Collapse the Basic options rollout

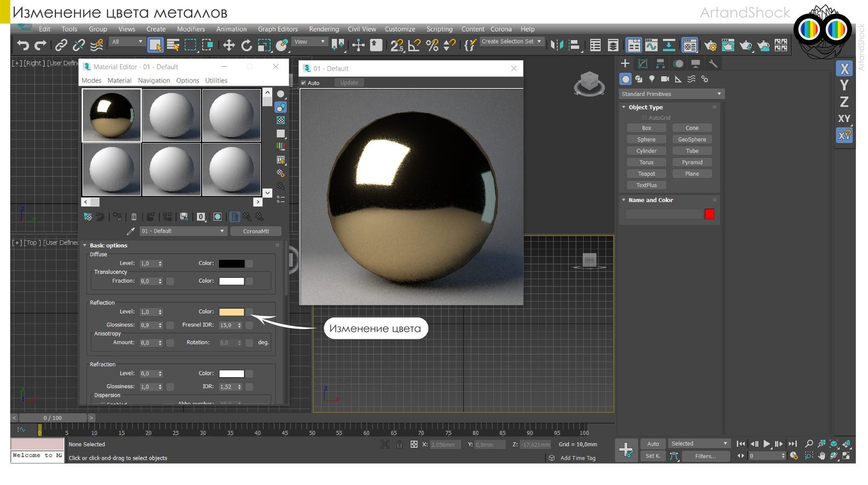[108, 245]
